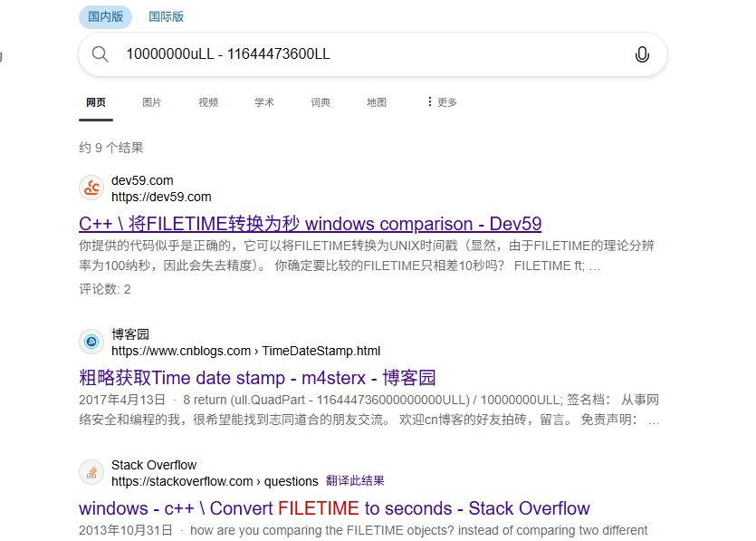The width and height of the screenshot is (756, 541).
Task: Click the Stack Overflow site favicon
Action: click(91, 472)
